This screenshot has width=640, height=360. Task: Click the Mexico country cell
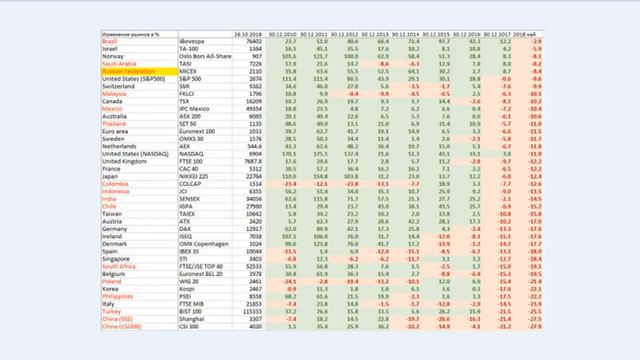coord(140,109)
